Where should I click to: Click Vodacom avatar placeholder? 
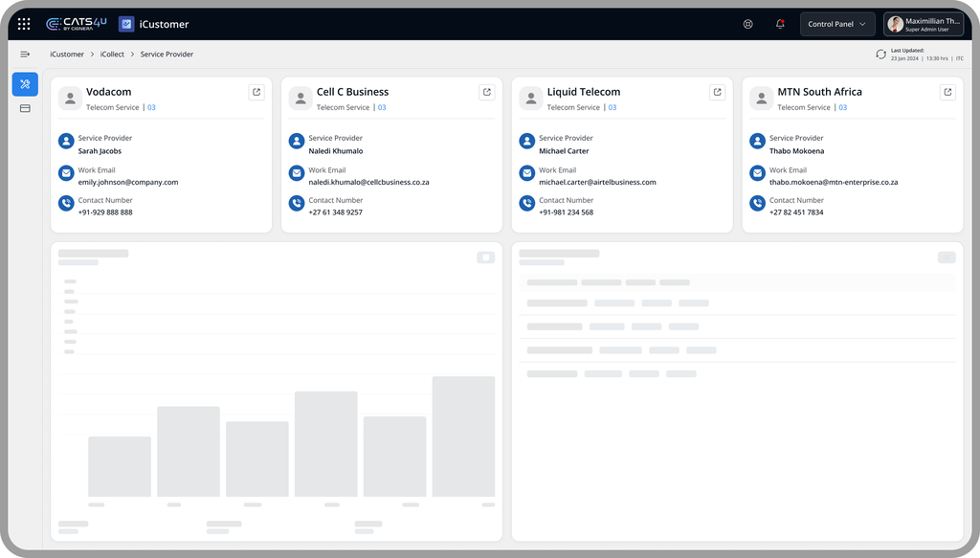tap(70, 98)
